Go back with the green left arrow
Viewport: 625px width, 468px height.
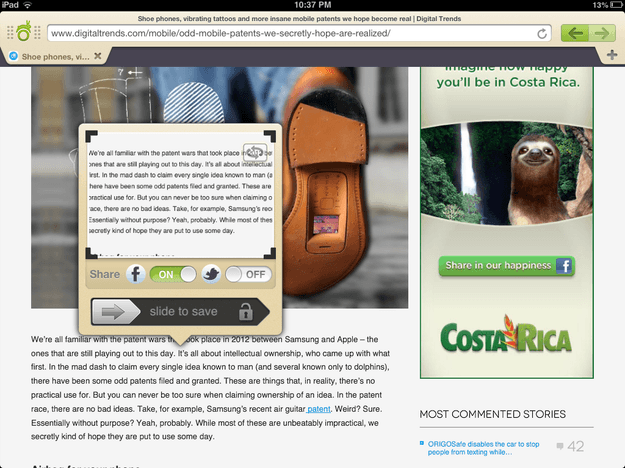tap(575, 33)
